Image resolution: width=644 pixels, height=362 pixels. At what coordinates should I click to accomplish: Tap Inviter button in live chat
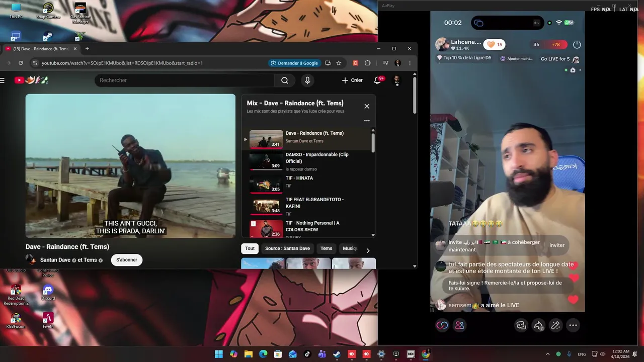tap(556, 245)
